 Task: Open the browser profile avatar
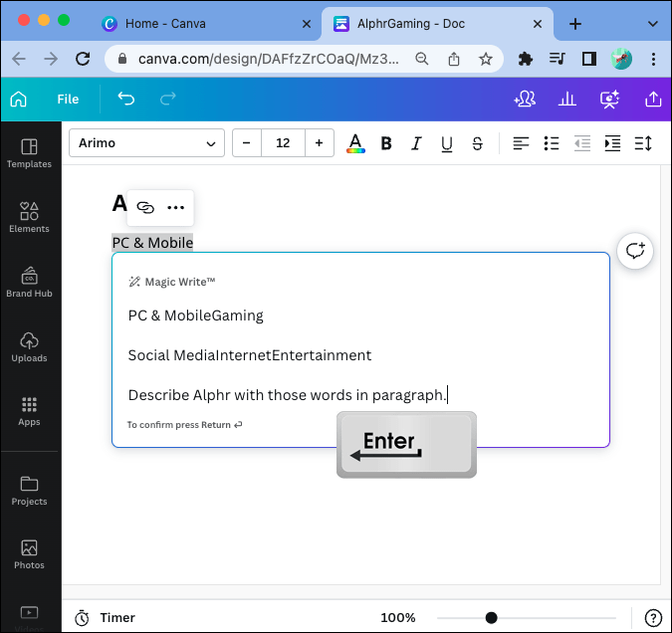(x=621, y=59)
